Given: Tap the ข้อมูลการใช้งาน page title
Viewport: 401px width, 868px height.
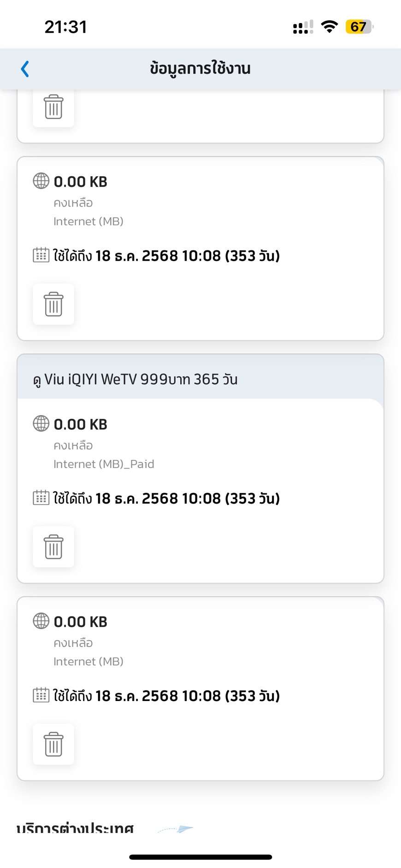Looking at the screenshot, I should (200, 68).
